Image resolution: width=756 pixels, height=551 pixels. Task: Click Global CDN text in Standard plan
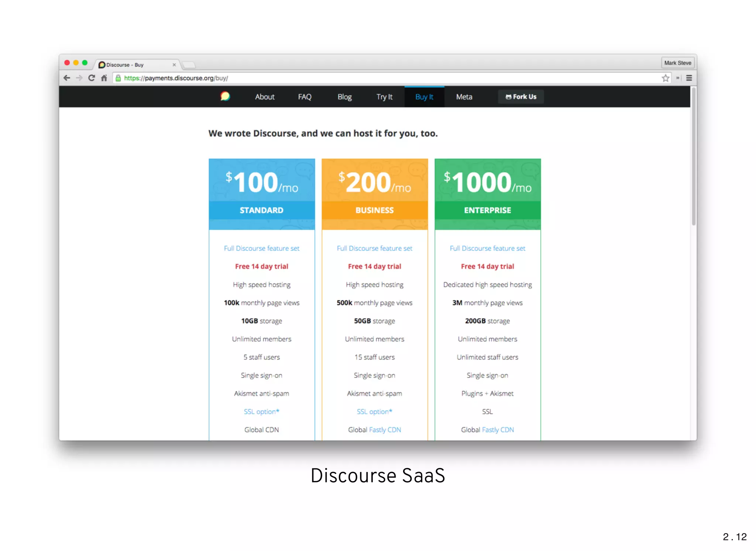click(x=262, y=430)
